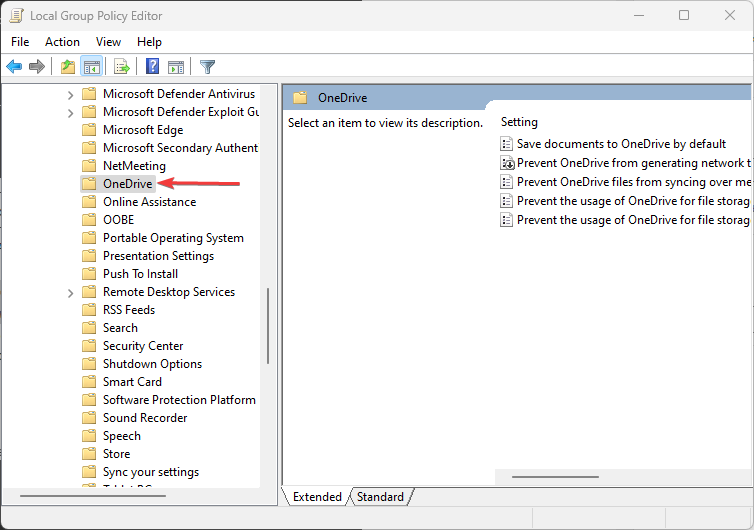
Task: Go up one level folder icon
Action: (68, 66)
